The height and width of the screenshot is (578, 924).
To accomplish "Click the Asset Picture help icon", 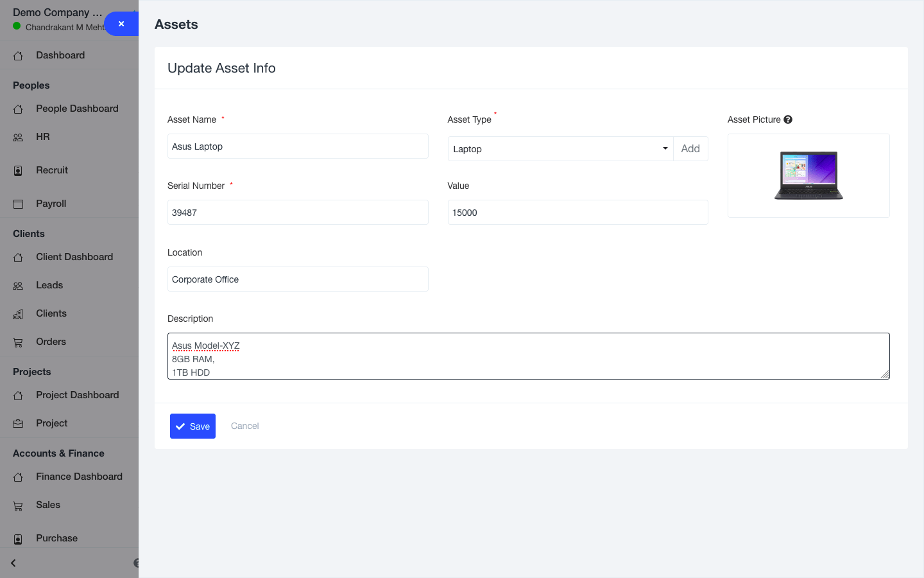I will pyautogui.click(x=788, y=119).
